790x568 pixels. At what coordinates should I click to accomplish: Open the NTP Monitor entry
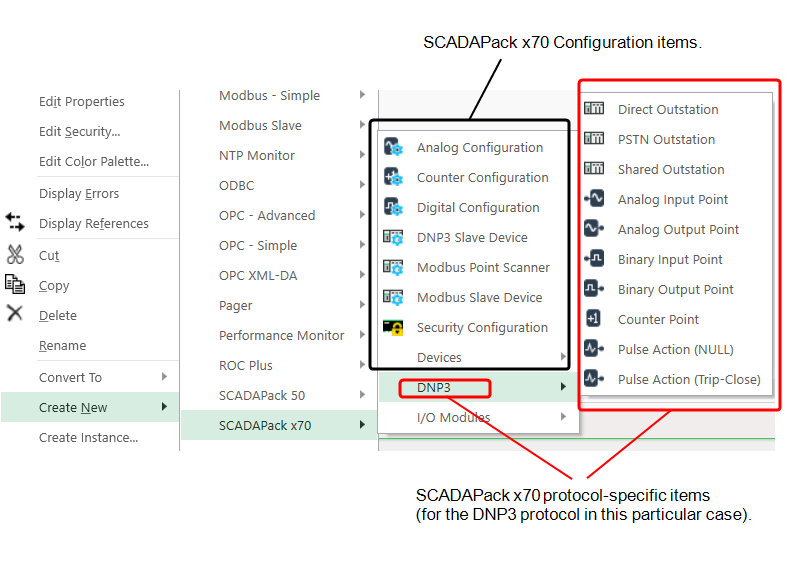pos(257,156)
